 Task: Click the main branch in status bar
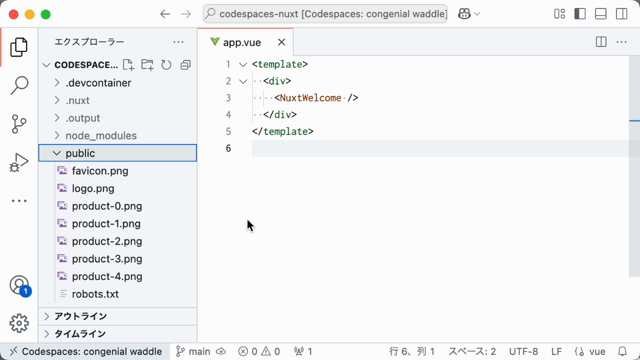point(193,351)
